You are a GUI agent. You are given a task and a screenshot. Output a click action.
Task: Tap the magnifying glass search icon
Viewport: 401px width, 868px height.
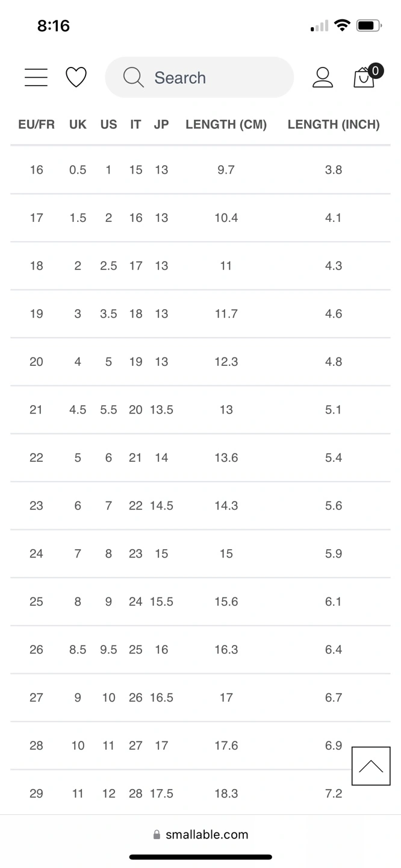point(133,77)
